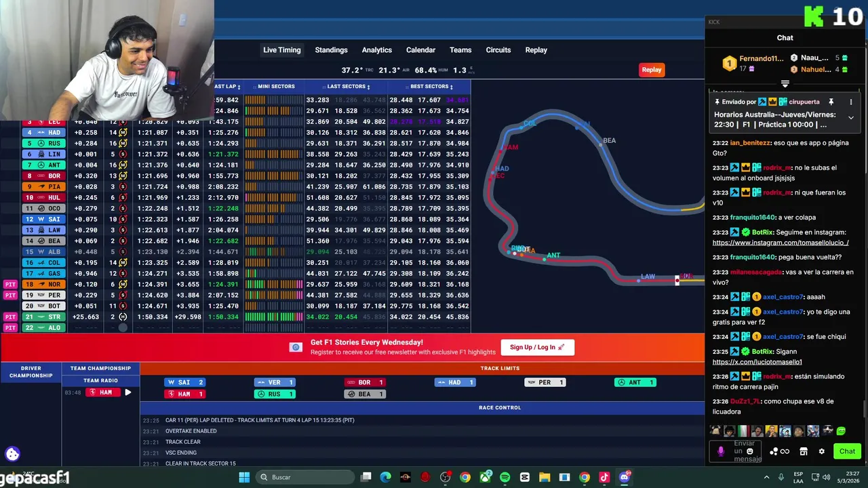Image resolution: width=868 pixels, height=488 pixels.
Task: Open the x.com link in chat
Action: (x=757, y=362)
